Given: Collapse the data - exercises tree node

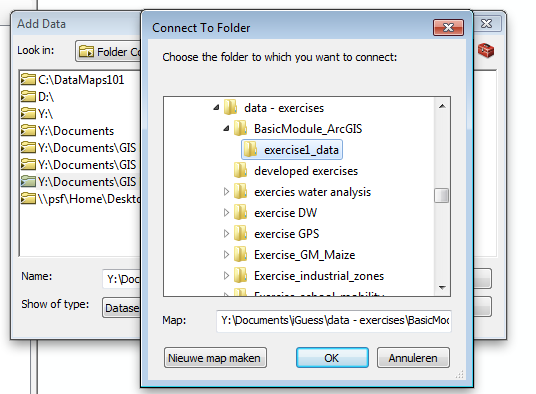Looking at the screenshot, I should 216,108.
